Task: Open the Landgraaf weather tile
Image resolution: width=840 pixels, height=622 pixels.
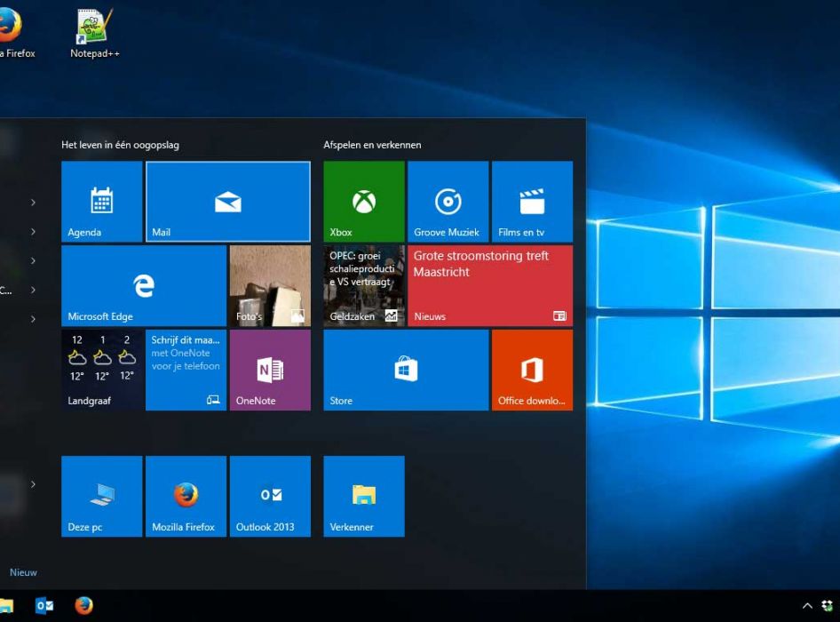Action: [102, 370]
